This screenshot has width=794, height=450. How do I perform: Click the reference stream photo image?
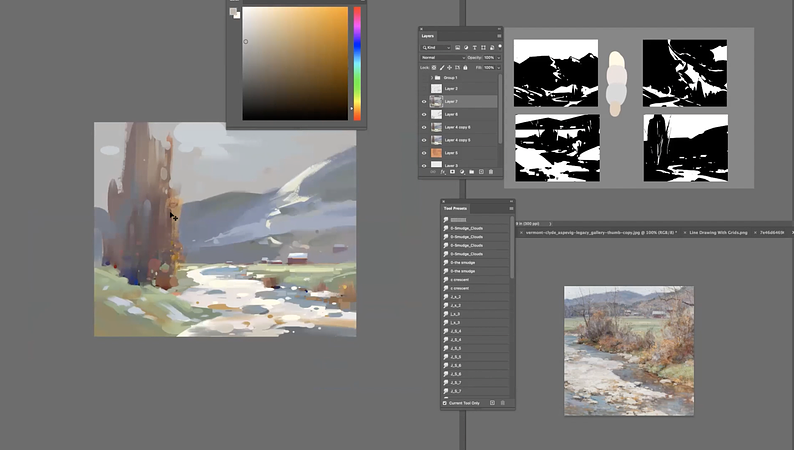pos(629,351)
